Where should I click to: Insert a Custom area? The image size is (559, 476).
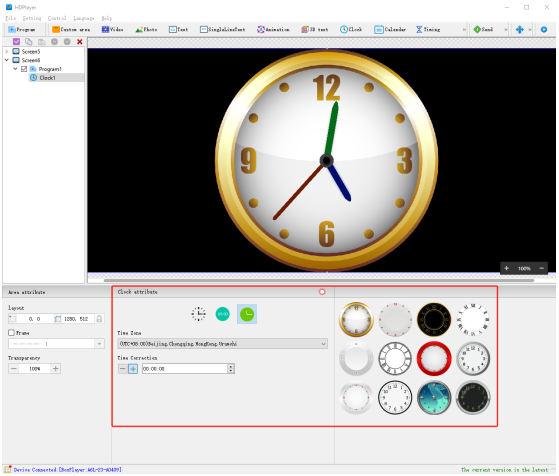pyautogui.click(x=71, y=30)
